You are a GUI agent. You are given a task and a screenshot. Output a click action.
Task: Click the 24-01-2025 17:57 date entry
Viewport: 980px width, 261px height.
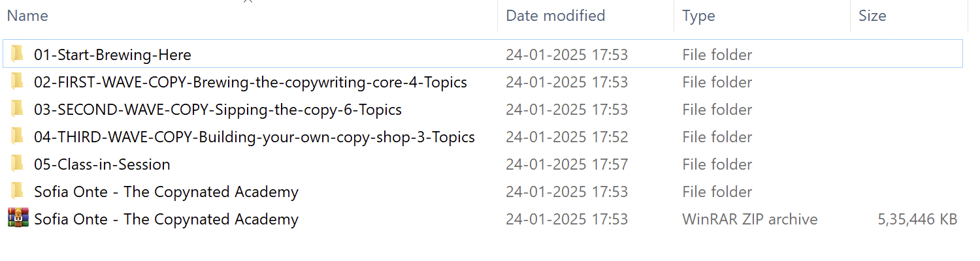pos(566,164)
